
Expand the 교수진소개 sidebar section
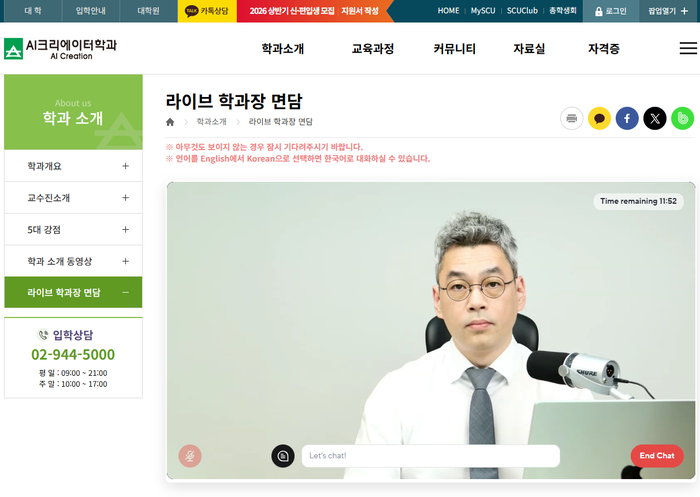pyautogui.click(x=125, y=198)
